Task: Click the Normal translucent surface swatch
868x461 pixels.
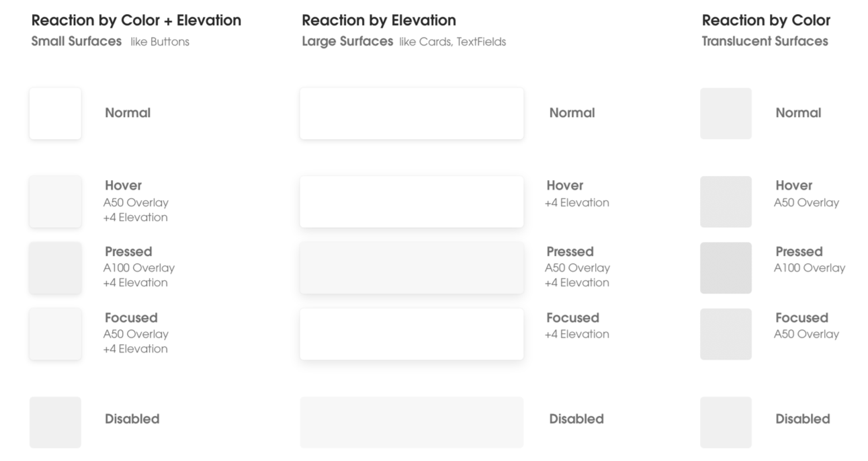Action: [x=726, y=114]
